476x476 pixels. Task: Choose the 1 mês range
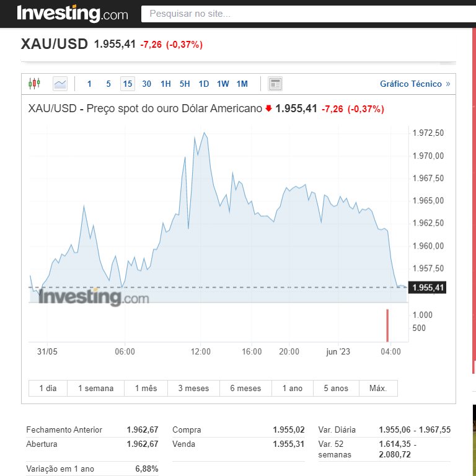pos(146,388)
